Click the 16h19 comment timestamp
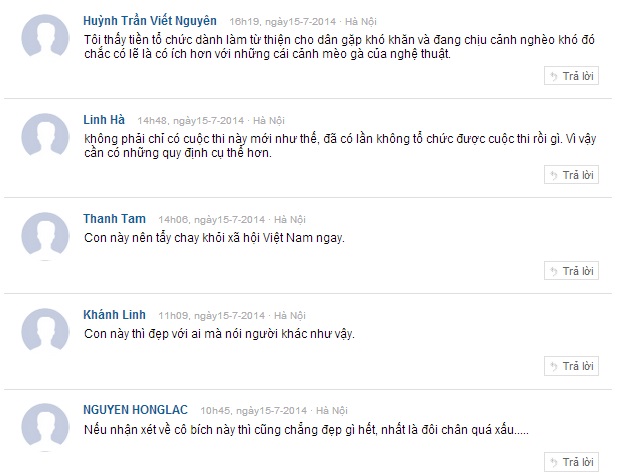The width and height of the screenshot is (626, 473). pyautogui.click(x=283, y=22)
